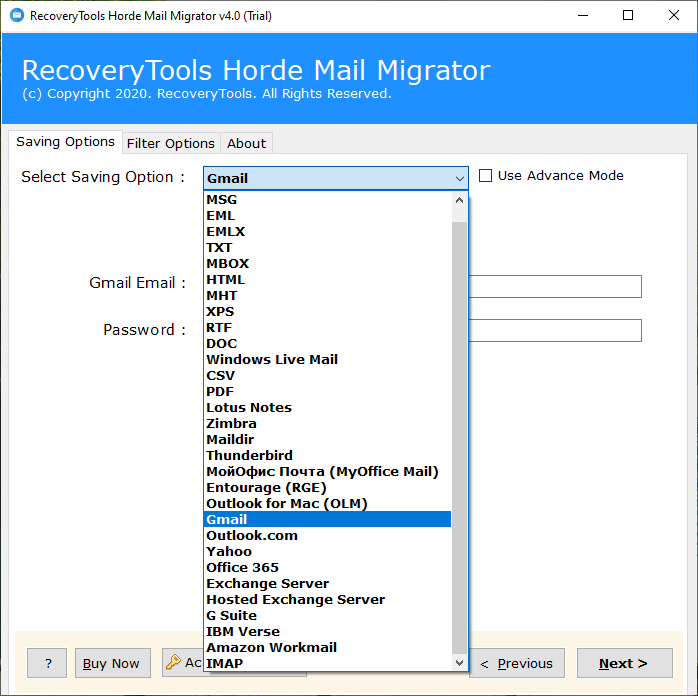Choose Zimbra in the list
Viewport: 698px width, 696px height.
(x=328, y=424)
